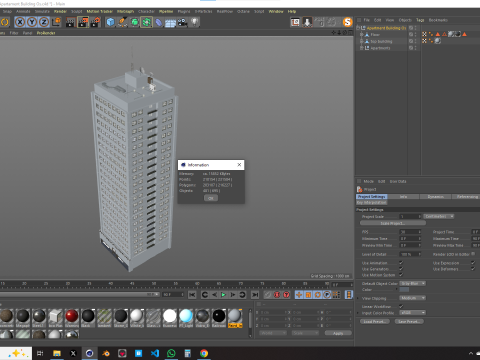The width and height of the screenshot is (480, 360).
Task: Toggle the X axis lock
Action: point(20,22)
